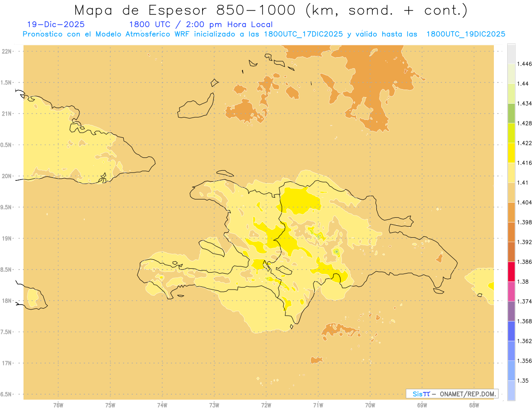532x411 pixels.
Task: Click the date label 19-Dic-2025
Action: [56, 24]
